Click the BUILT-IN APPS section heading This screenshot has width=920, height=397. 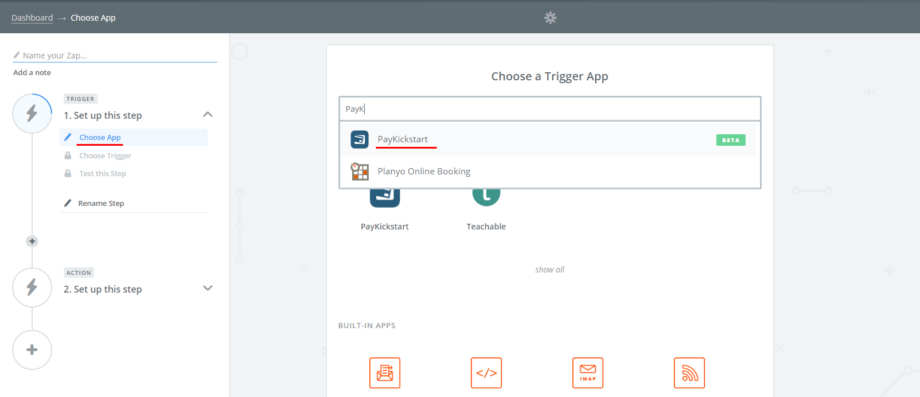367,325
